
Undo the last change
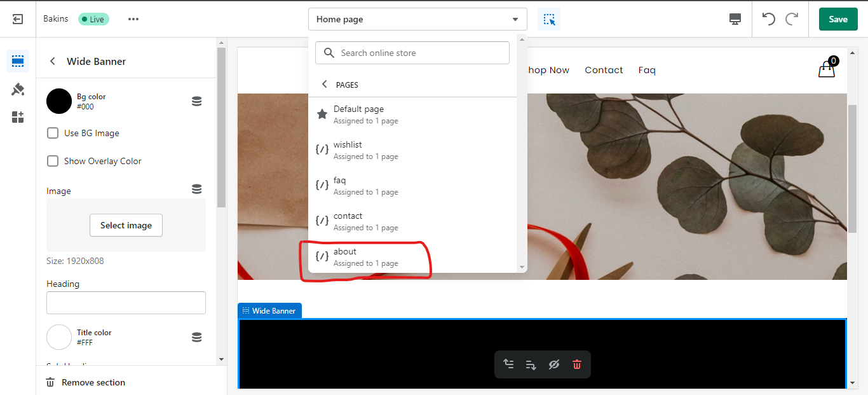coord(769,19)
